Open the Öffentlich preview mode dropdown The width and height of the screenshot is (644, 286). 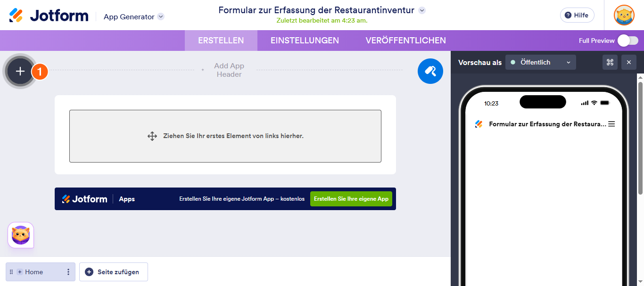pyautogui.click(x=541, y=62)
